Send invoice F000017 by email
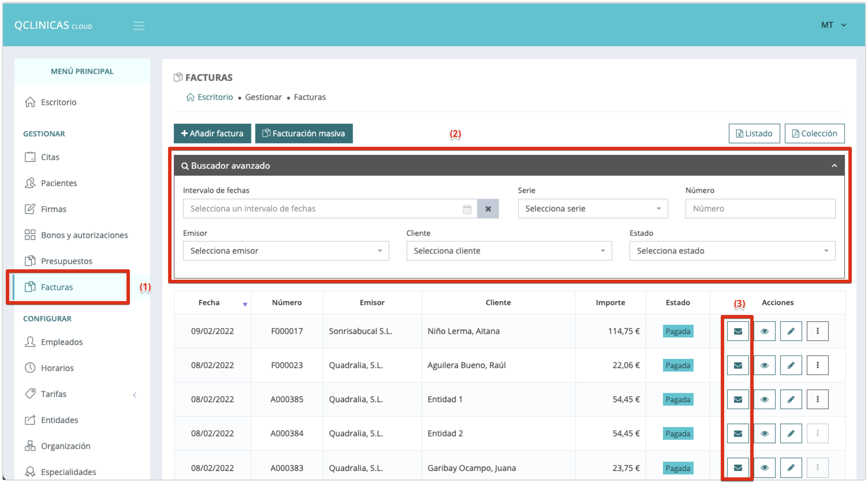This screenshot has height=486, width=868. coord(737,331)
